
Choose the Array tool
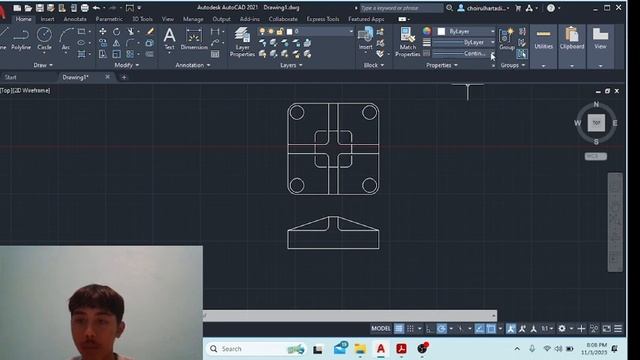pyautogui.click(x=131, y=54)
